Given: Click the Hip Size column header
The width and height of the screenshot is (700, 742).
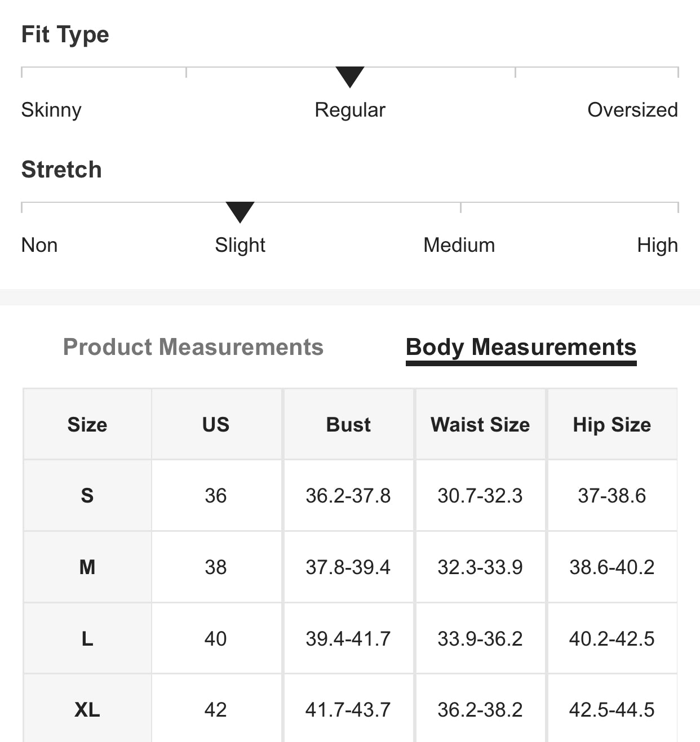Looking at the screenshot, I should [x=612, y=424].
